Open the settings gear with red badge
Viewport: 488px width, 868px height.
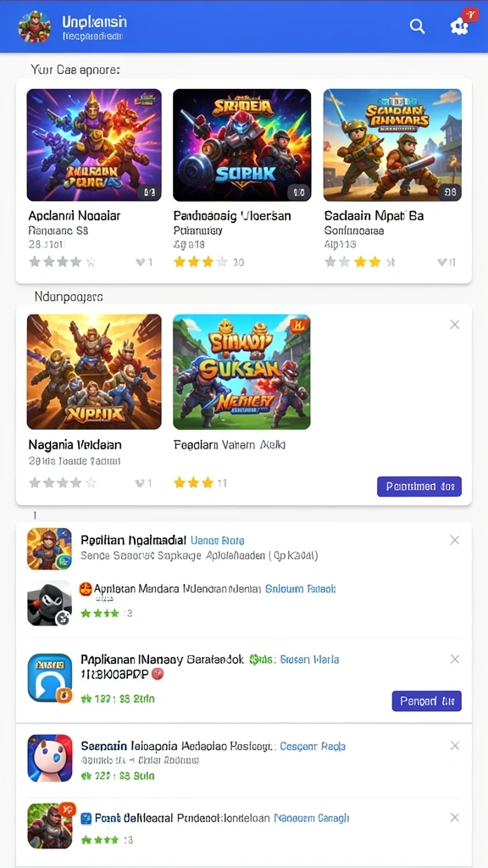coord(462,24)
